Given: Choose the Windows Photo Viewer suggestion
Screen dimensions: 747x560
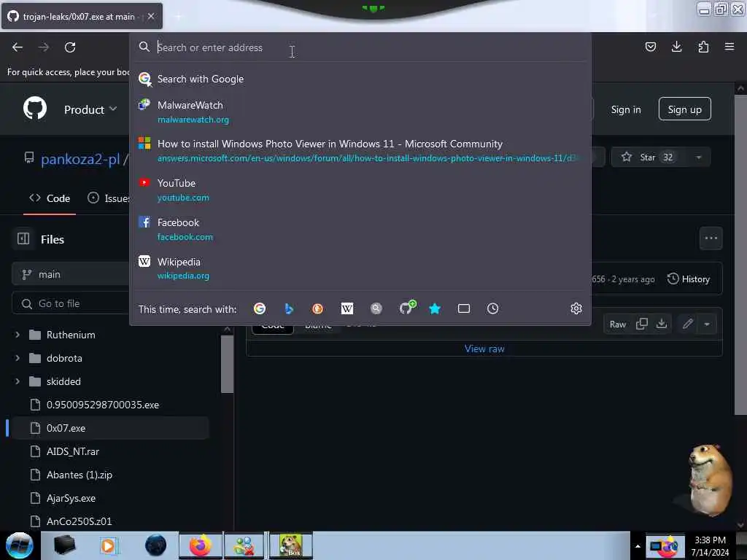Looking at the screenshot, I should (360, 150).
